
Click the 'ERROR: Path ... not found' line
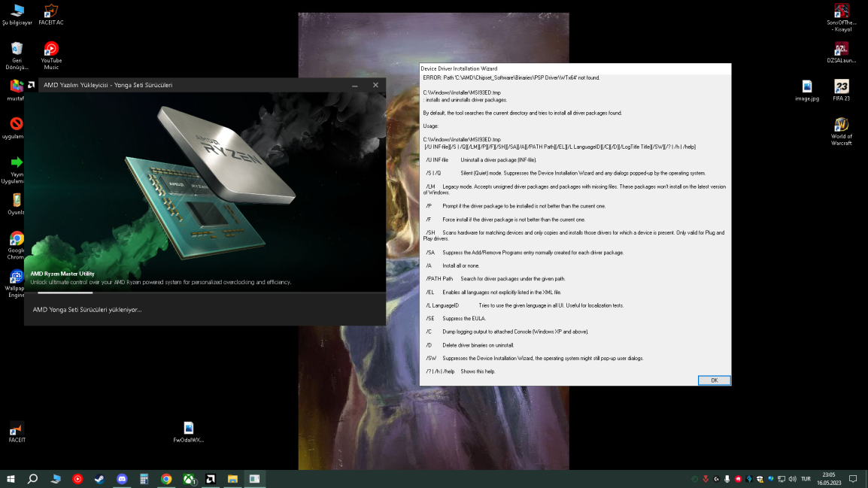coord(511,78)
